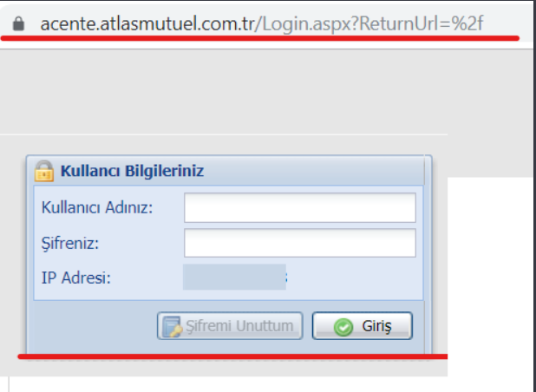Viewport: 536px width, 392px height.
Task: Click panel footer left of Şifremi Unuttum
Action: coord(95,326)
